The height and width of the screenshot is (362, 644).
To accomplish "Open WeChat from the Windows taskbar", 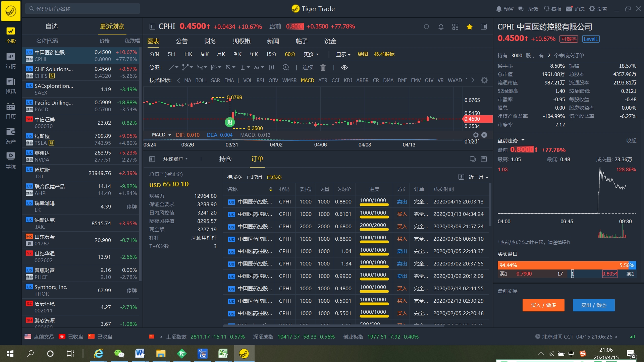I will pyautogui.click(x=119, y=353).
